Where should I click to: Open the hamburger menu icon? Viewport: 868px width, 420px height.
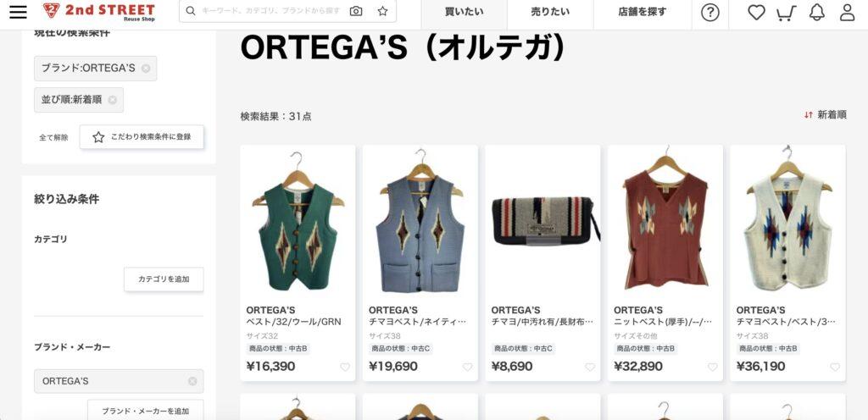[18, 12]
